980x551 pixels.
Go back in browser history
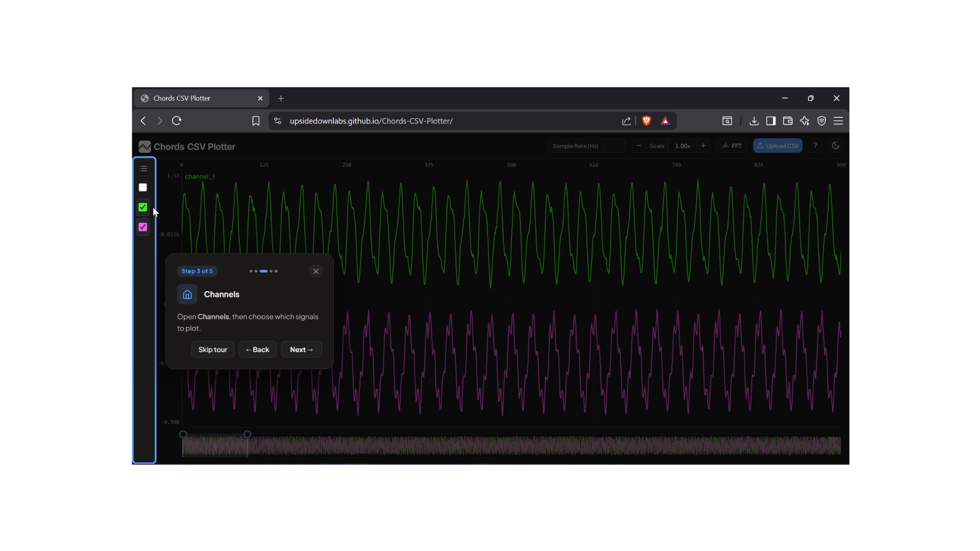[x=143, y=121]
